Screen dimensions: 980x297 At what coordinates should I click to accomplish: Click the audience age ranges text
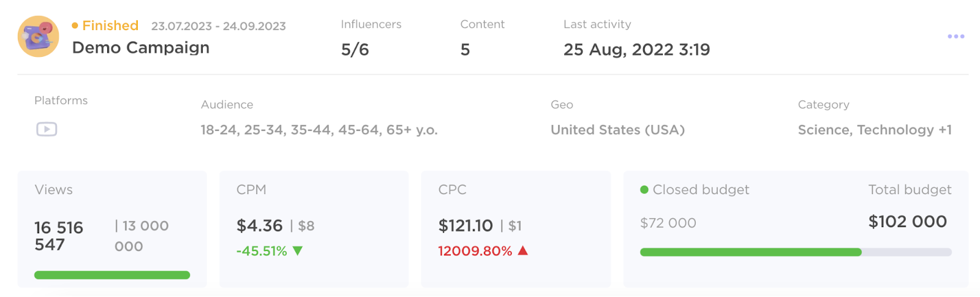coord(319,130)
